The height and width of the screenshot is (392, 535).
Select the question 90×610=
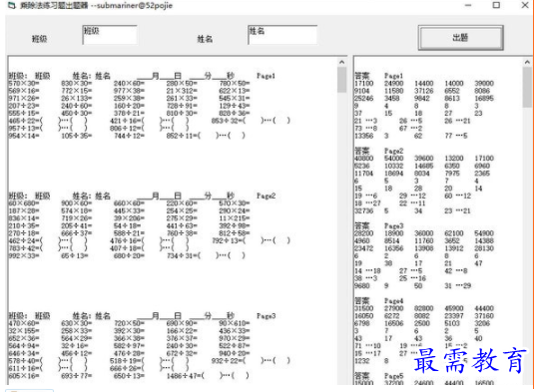pyautogui.click(x=234, y=323)
